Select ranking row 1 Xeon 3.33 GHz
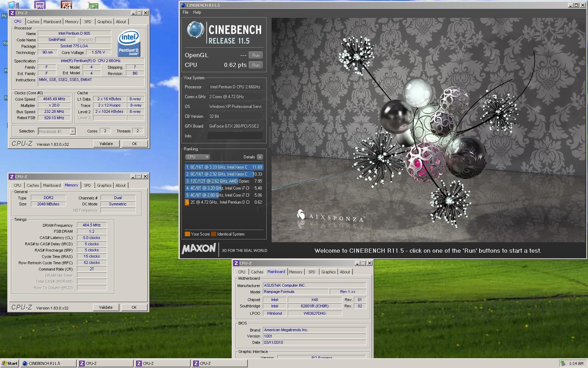 coord(224,167)
